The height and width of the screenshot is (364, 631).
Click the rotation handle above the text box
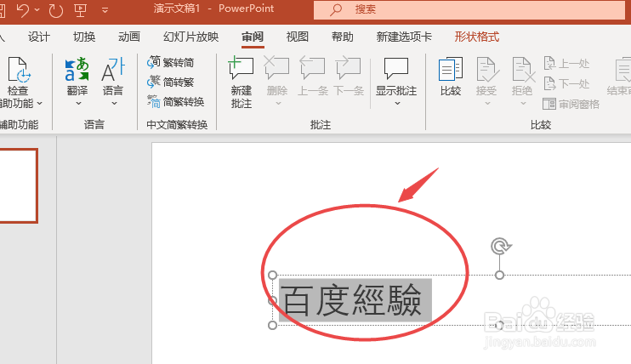pyautogui.click(x=500, y=246)
